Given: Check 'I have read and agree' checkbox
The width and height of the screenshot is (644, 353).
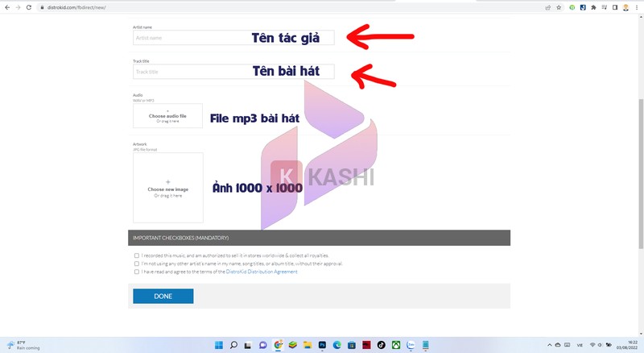Looking at the screenshot, I should [137, 272].
